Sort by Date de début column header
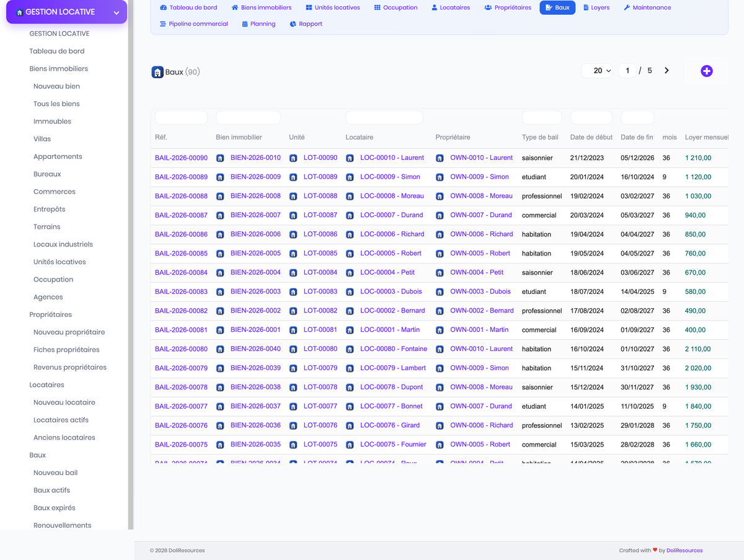Screen dimensions: 744x560 tap(591, 137)
